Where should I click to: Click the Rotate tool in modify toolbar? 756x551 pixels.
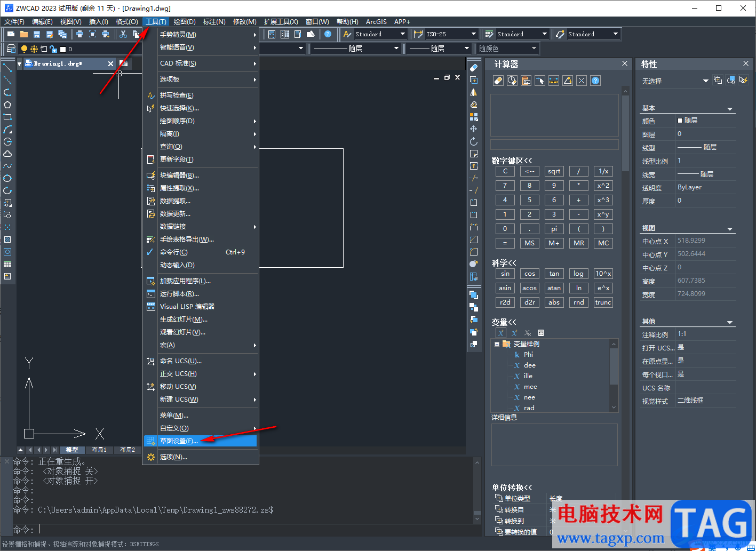coord(473,141)
